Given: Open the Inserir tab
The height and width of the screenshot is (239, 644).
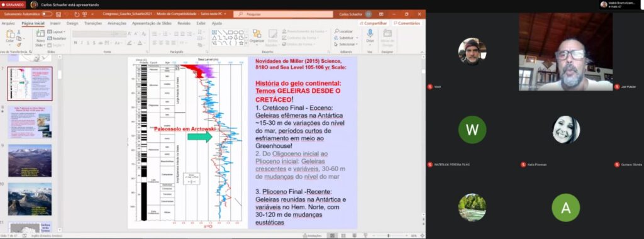Looking at the screenshot, I should click(55, 23).
